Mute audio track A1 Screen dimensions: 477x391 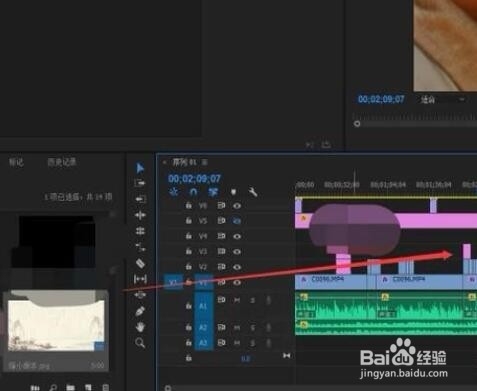(x=237, y=300)
